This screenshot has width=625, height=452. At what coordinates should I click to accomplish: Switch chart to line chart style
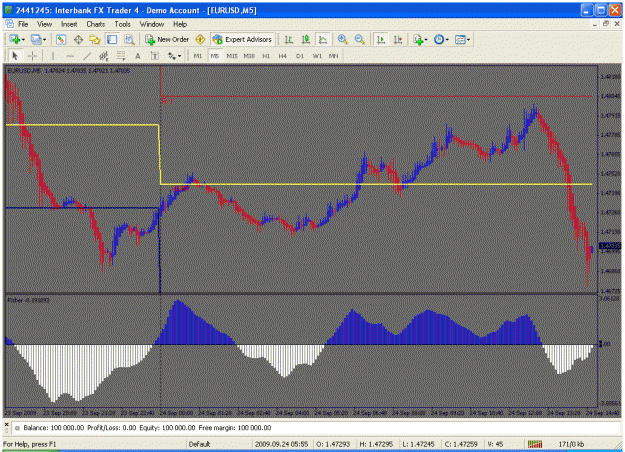click(323, 39)
